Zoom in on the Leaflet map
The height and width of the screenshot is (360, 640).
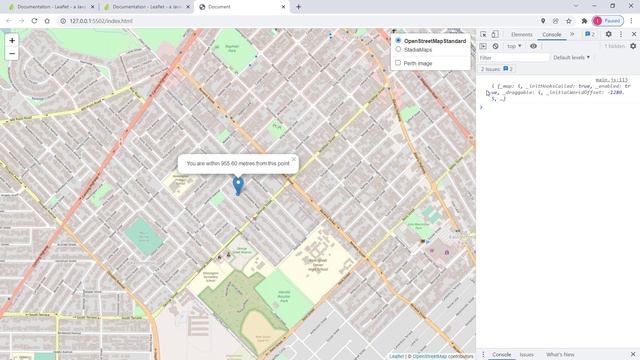(x=12, y=40)
